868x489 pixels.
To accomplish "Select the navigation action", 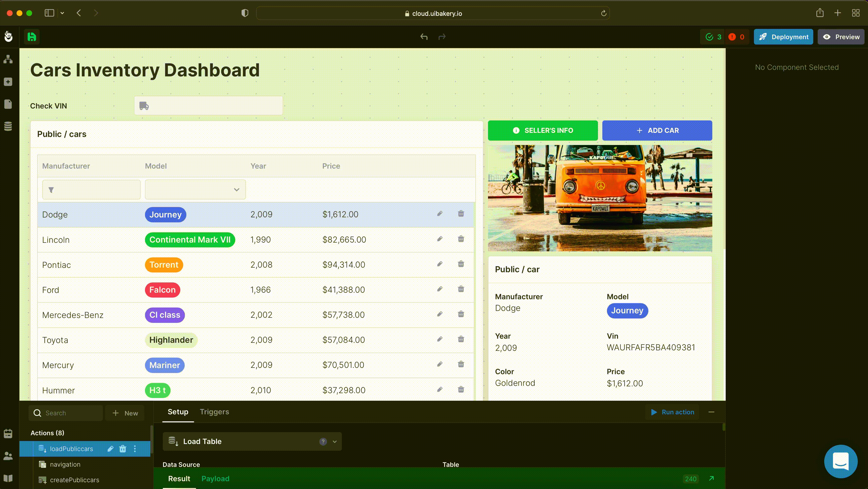I will pyautogui.click(x=85, y=464).
